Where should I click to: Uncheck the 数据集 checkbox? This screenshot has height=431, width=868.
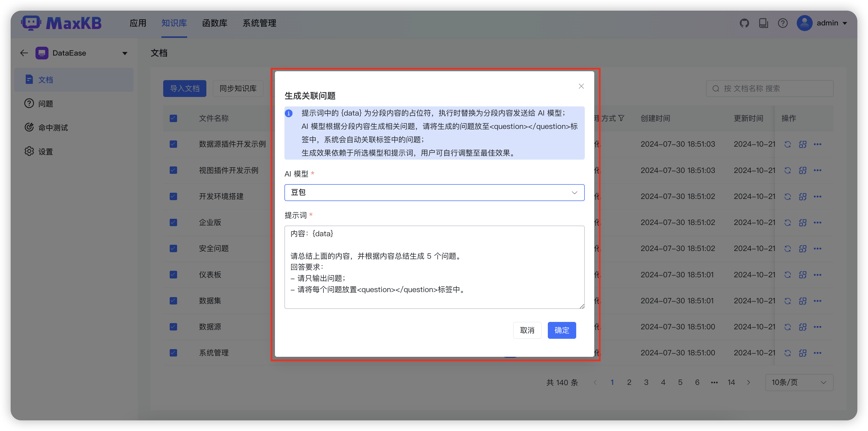click(x=173, y=301)
